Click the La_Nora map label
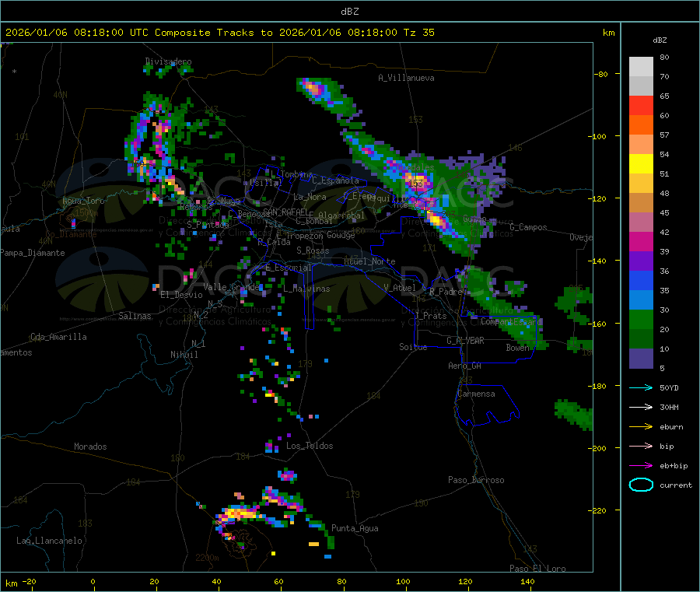The height and width of the screenshot is (592, 700). 310,197
